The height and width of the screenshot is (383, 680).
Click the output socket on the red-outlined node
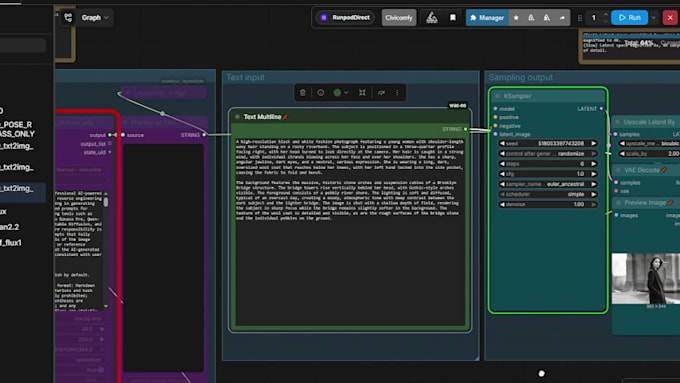(111, 135)
